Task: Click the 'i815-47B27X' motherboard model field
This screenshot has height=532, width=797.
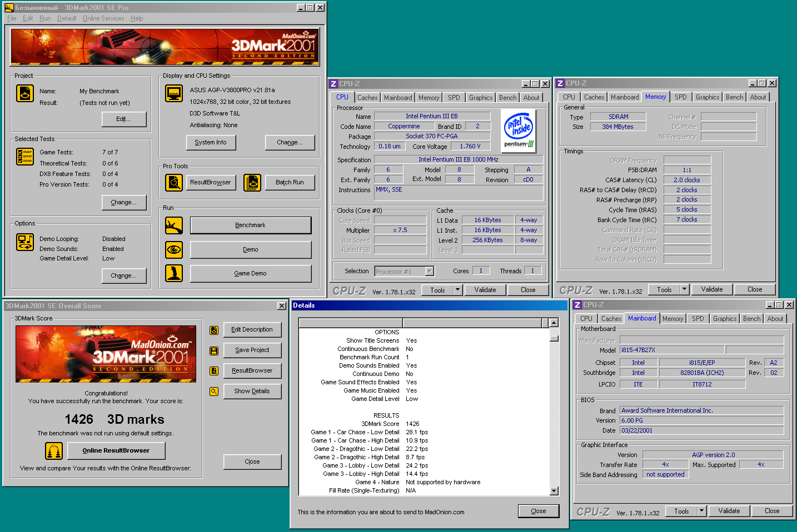Action: (672, 350)
